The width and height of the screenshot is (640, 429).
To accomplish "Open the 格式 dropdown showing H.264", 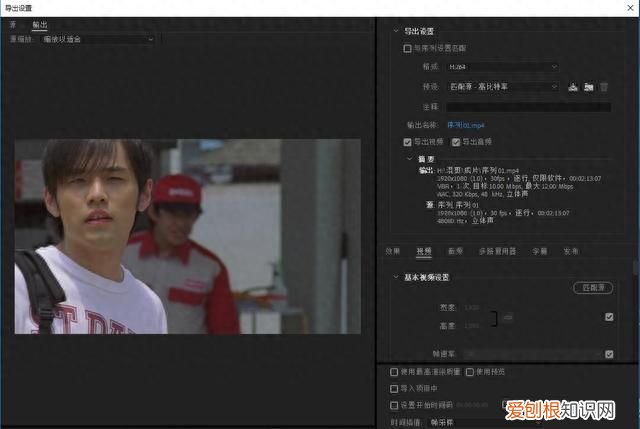I will click(x=502, y=67).
